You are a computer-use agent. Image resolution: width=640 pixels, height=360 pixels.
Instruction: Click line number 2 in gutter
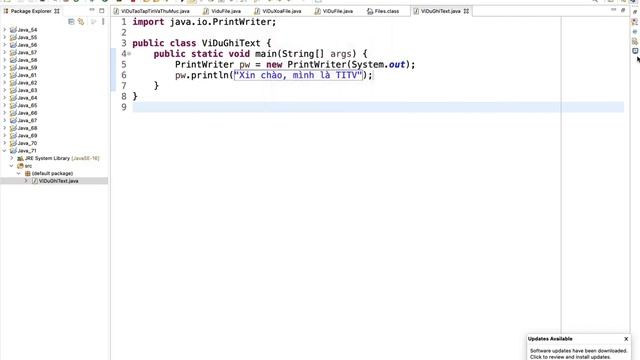pyautogui.click(x=124, y=33)
